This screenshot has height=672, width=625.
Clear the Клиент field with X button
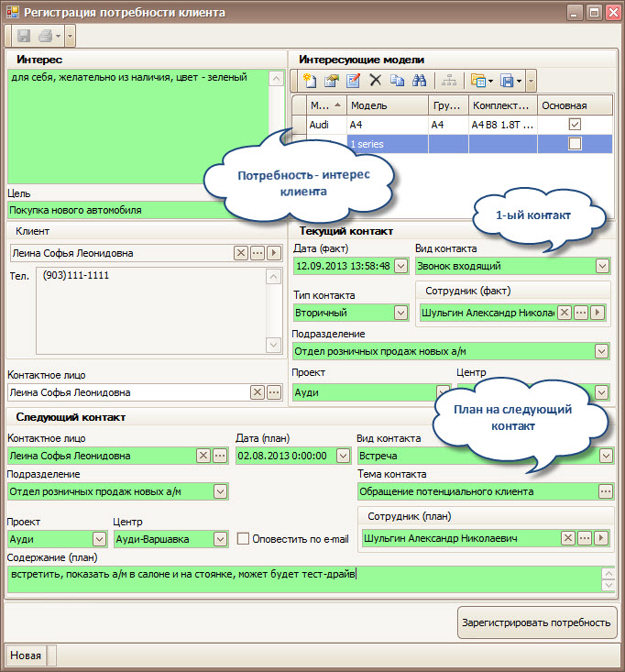pos(240,253)
